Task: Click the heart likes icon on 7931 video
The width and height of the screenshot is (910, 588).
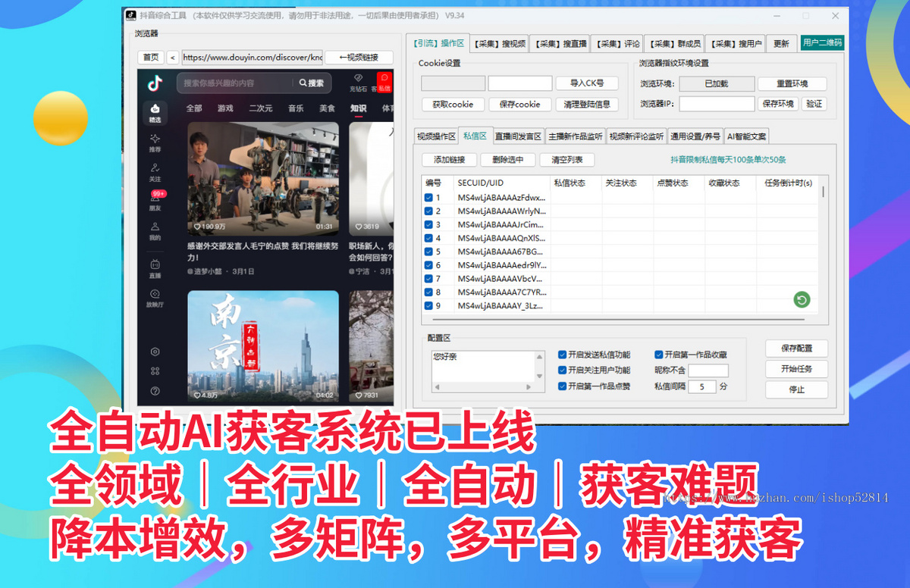Action: pyautogui.click(x=358, y=396)
